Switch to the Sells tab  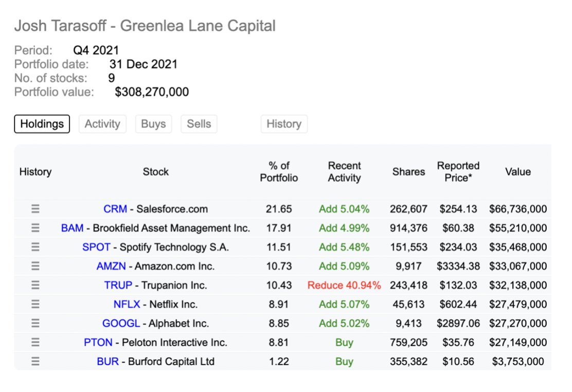pos(199,124)
